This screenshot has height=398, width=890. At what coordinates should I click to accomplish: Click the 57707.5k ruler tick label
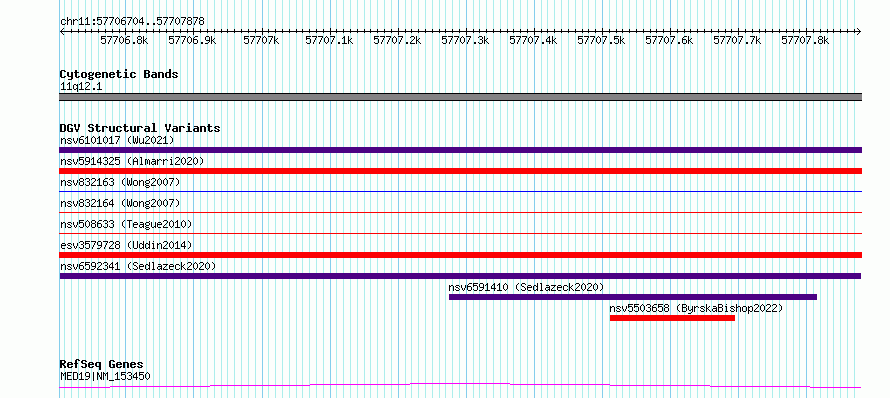602,40
